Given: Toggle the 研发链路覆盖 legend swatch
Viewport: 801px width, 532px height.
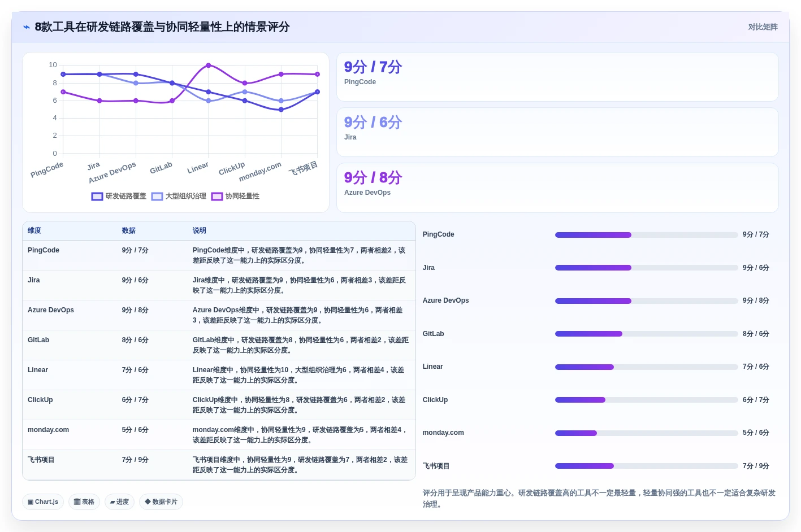Looking at the screenshot, I should pos(97,197).
